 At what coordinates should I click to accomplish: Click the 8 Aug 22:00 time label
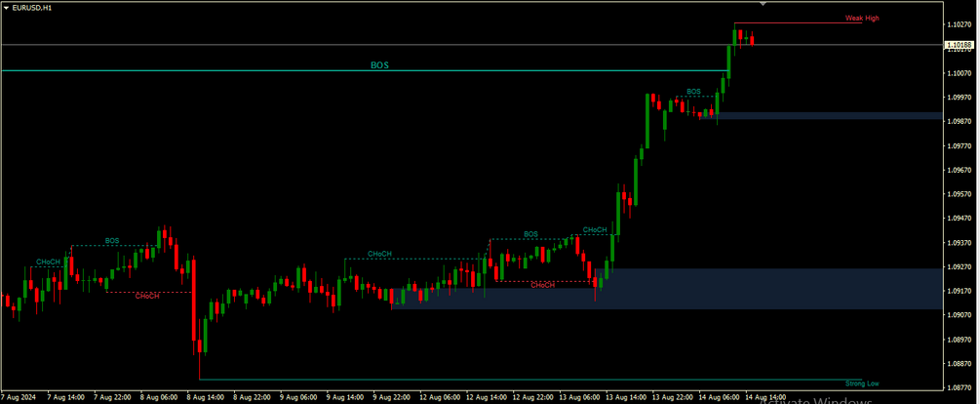tap(252, 397)
